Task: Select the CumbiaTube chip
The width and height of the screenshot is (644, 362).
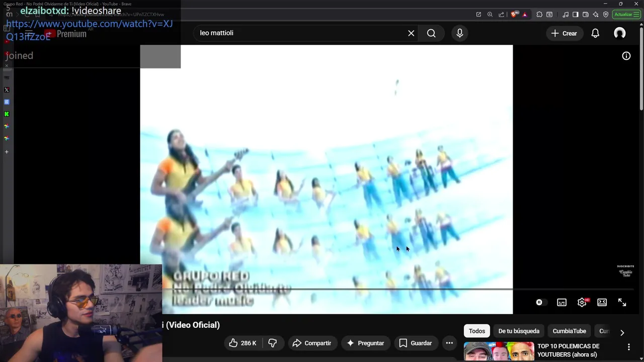Action: click(569, 331)
